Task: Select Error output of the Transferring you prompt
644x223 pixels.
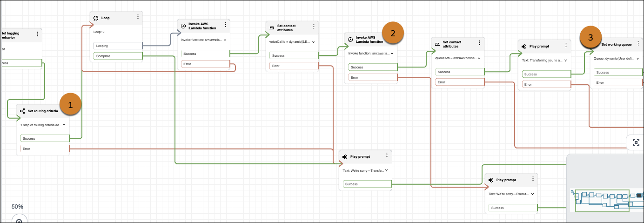Action: [x=546, y=84]
